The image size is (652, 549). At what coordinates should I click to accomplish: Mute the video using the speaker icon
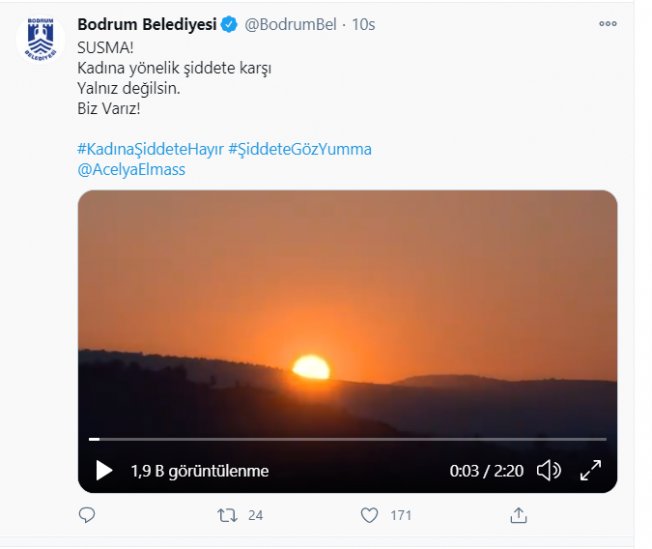click(549, 470)
